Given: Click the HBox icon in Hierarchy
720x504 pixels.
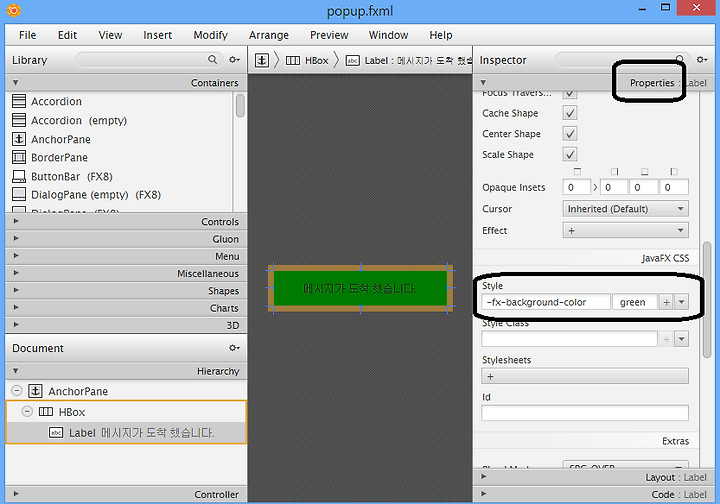Looking at the screenshot, I should pos(46,412).
